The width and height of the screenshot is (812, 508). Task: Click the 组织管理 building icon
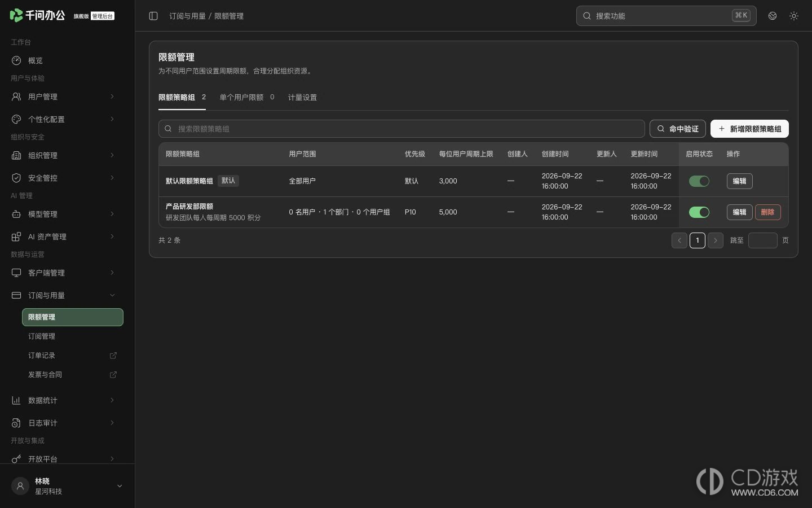(16, 155)
